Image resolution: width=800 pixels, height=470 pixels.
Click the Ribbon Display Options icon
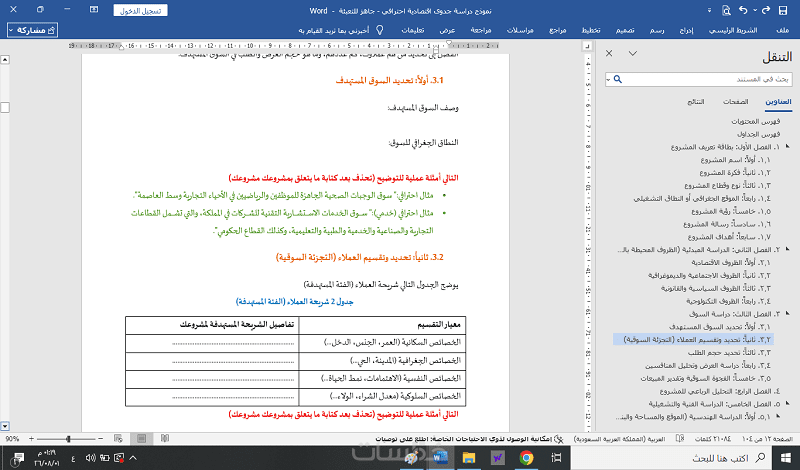pyautogui.click(x=94, y=10)
